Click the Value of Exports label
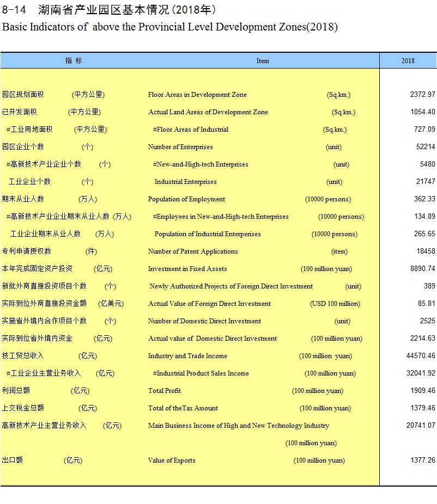 [172, 460]
